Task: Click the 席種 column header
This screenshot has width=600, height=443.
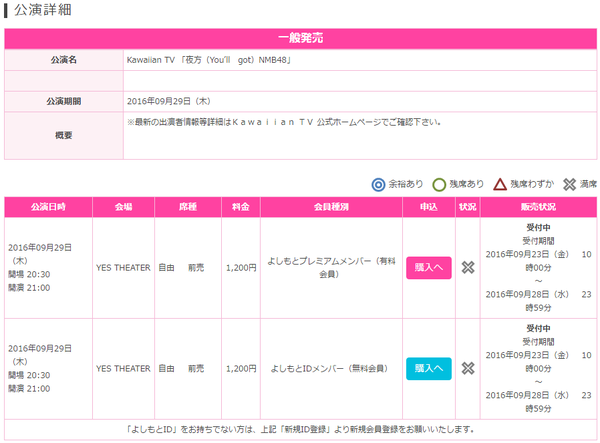Action: coord(188,207)
